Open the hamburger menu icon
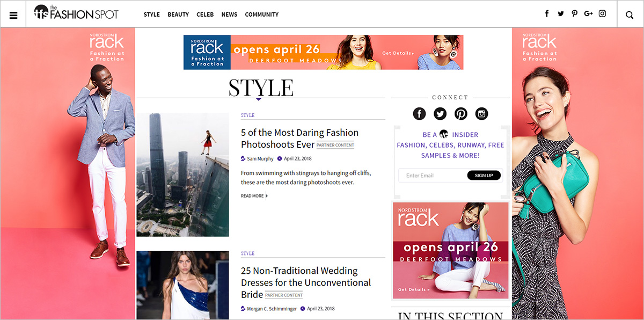 [13, 14]
